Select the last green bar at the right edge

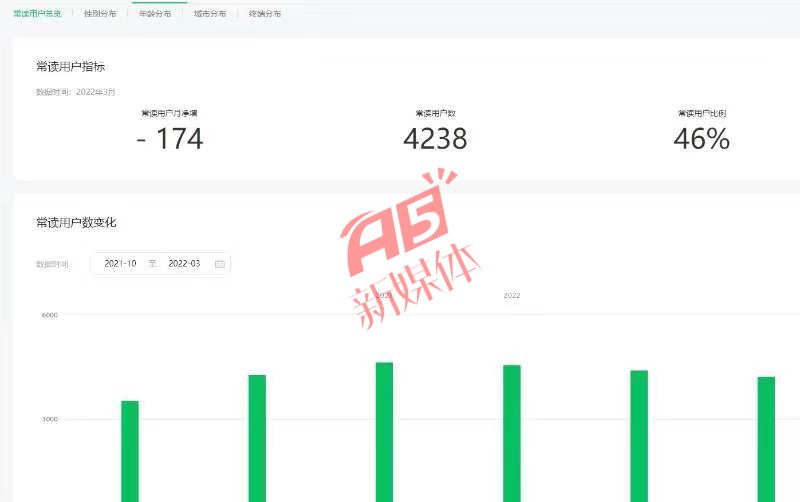coord(766,439)
